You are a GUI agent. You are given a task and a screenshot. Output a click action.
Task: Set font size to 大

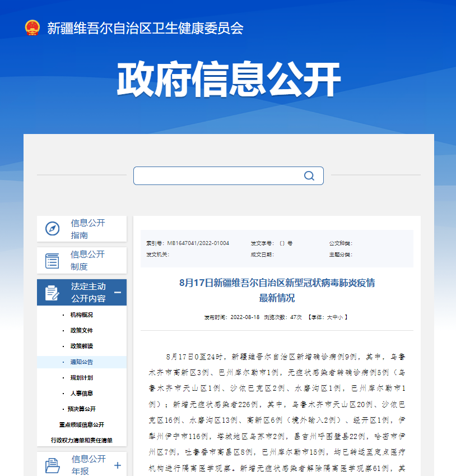point(329,317)
